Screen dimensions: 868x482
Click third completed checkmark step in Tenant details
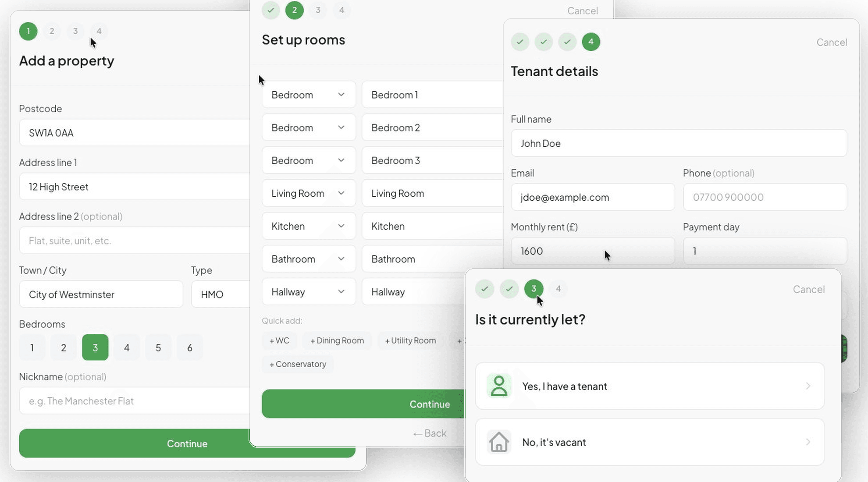[x=567, y=42]
